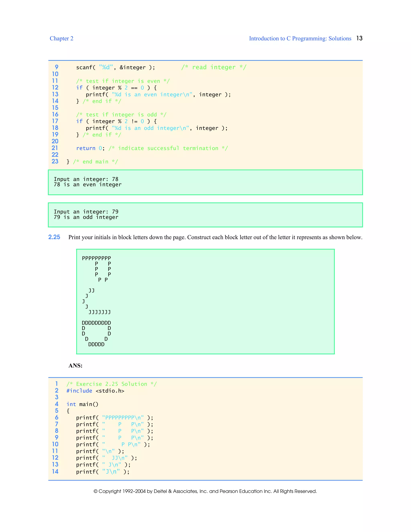The image size is (411, 532).
Task: Click the even integer printf line 13
Action: click(158, 95)
